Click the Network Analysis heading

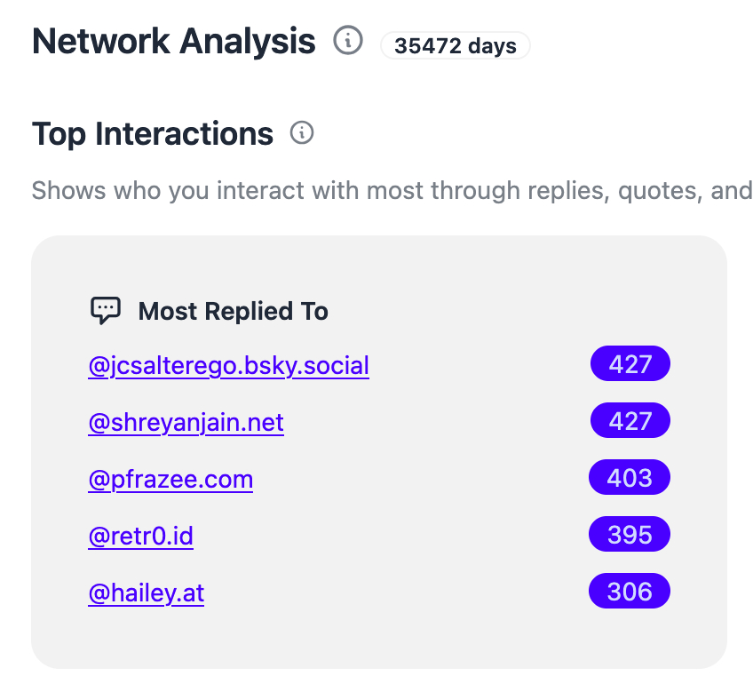click(174, 41)
